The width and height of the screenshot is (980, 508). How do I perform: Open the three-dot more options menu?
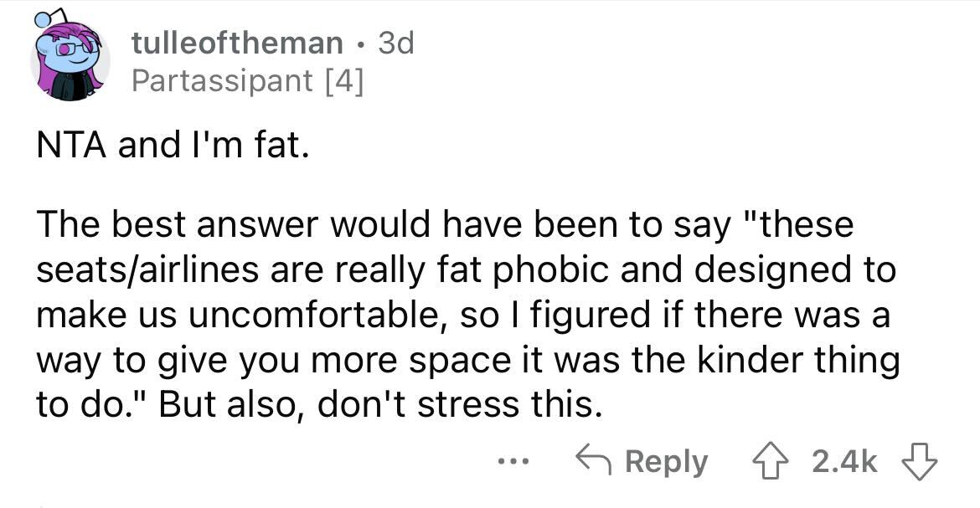point(513,462)
